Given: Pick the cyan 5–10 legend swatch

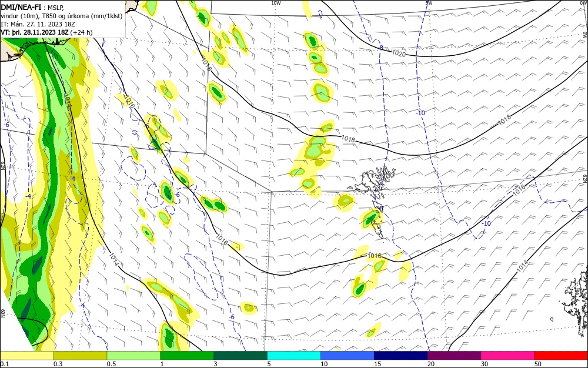Looking at the screenshot, I should pyautogui.click(x=294, y=356).
